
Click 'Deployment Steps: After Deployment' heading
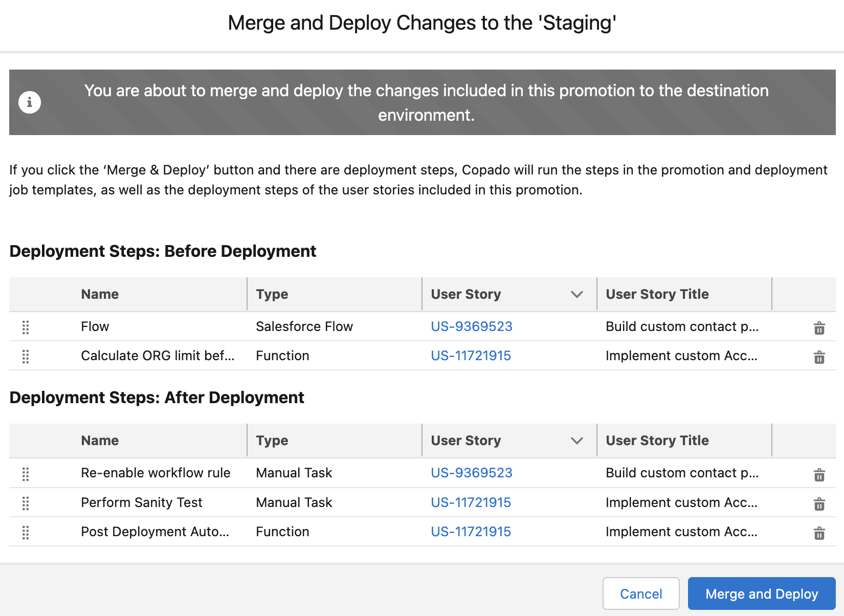pyautogui.click(x=157, y=398)
